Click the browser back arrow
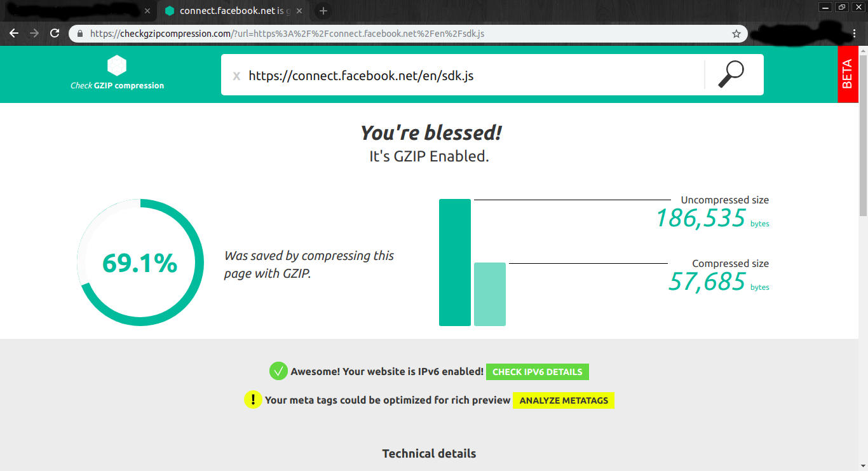Viewport: 868px width, 471px height. point(14,33)
